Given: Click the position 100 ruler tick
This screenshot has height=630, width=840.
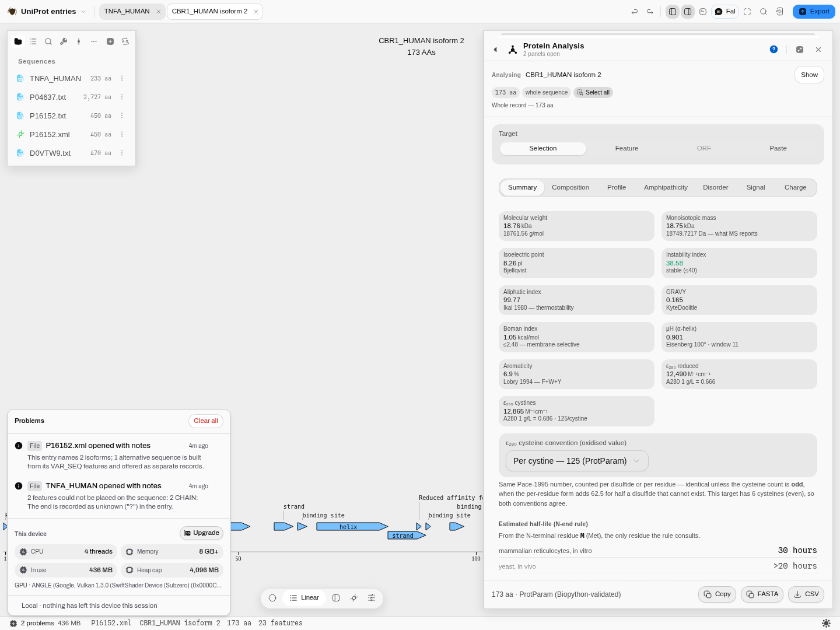Looking at the screenshot, I should pos(476,557).
